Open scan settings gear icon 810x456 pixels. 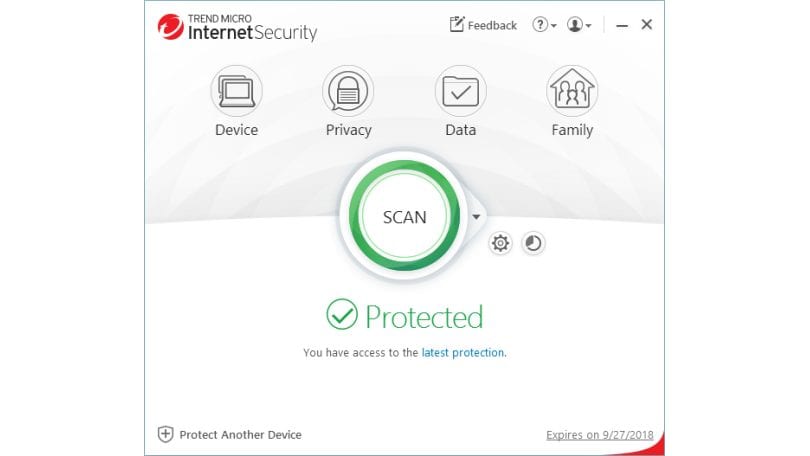coord(500,243)
